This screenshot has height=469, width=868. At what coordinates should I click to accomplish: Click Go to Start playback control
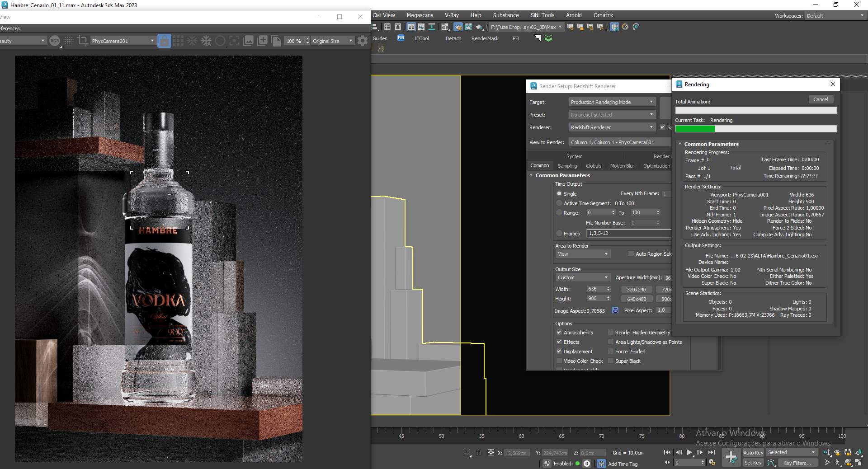point(667,452)
